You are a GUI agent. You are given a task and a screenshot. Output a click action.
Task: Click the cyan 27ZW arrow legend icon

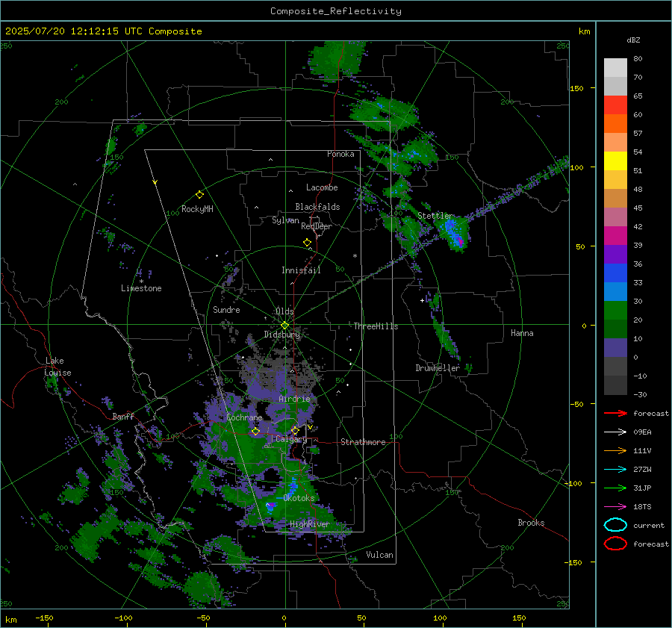(x=615, y=470)
